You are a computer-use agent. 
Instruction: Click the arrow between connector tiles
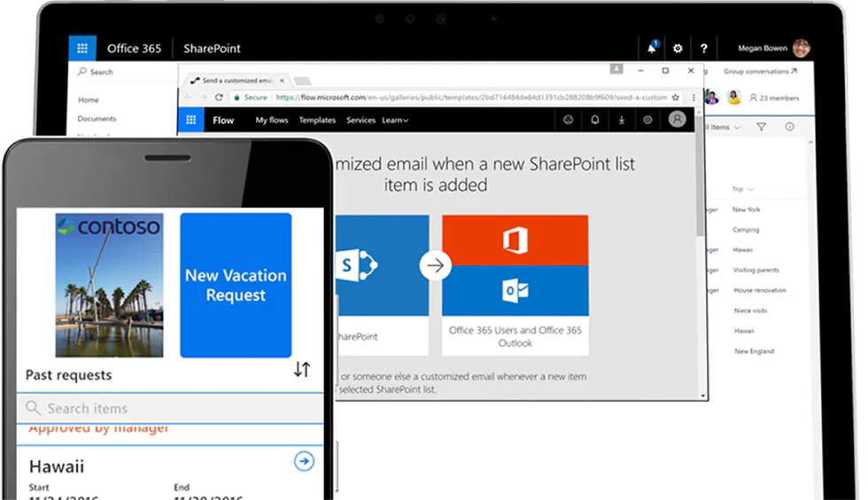point(435,265)
